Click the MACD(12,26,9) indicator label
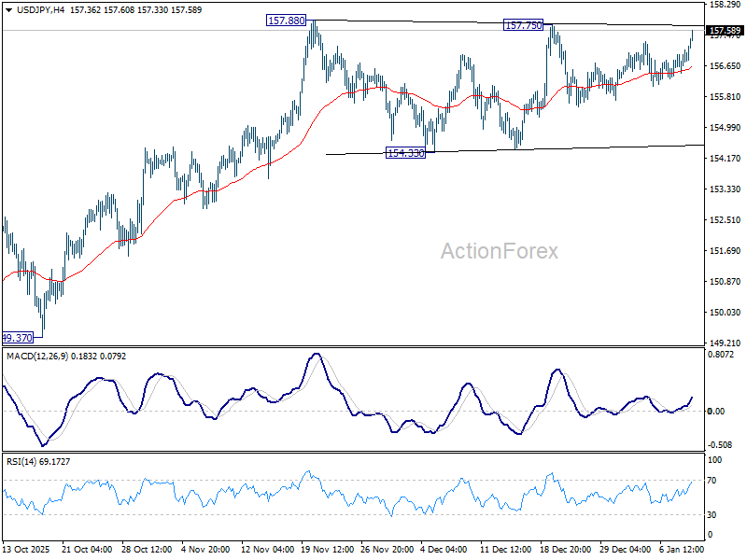This screenshot has width=747, height=560. 37,357
